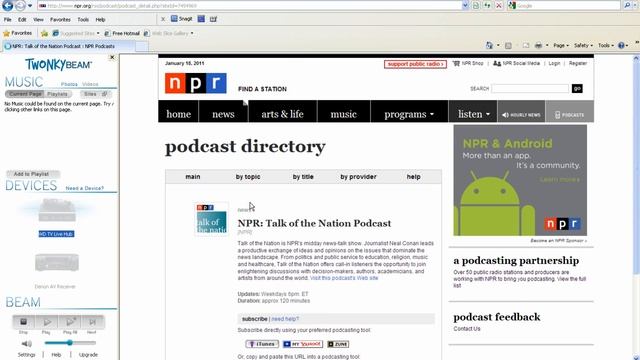
Task: Click the browser Forward arrow button
Action: (20, 5)
